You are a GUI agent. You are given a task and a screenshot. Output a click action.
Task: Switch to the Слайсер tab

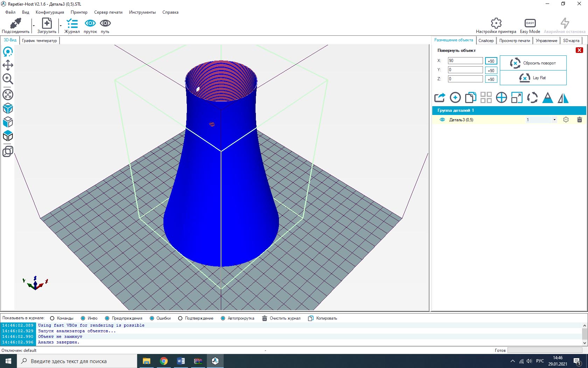pos(486,41)
